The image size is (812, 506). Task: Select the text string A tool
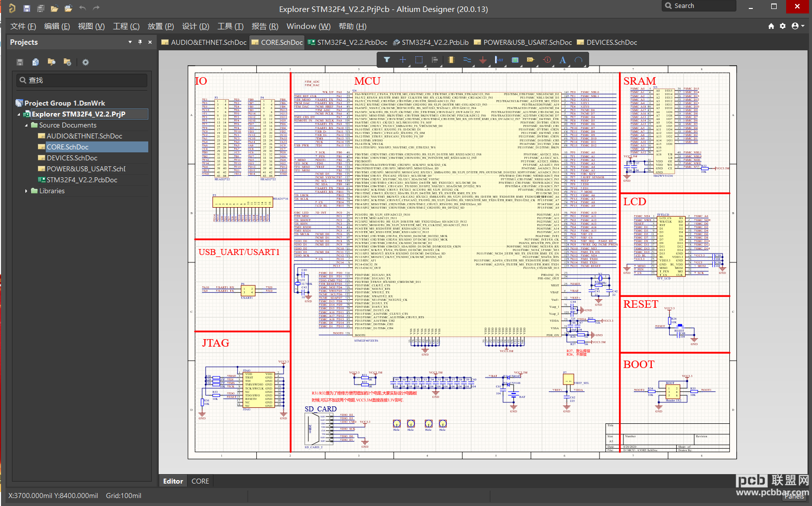pyautogui.click(x=563, y=60)
